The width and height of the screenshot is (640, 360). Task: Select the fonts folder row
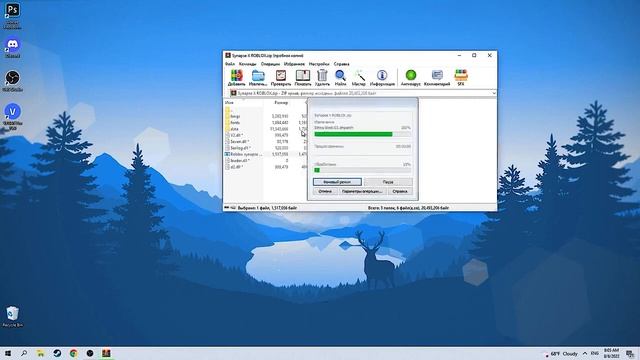tap(265, 122)
